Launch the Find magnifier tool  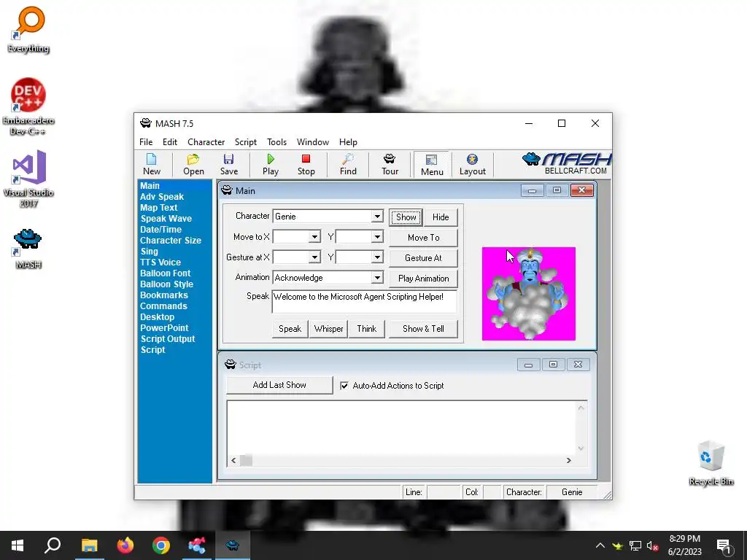point(348,164)
